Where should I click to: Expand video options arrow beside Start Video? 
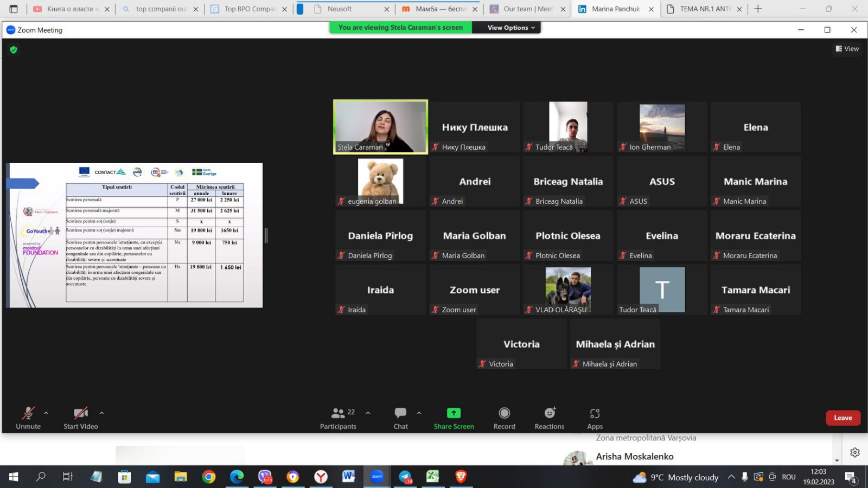coord(101,413)
